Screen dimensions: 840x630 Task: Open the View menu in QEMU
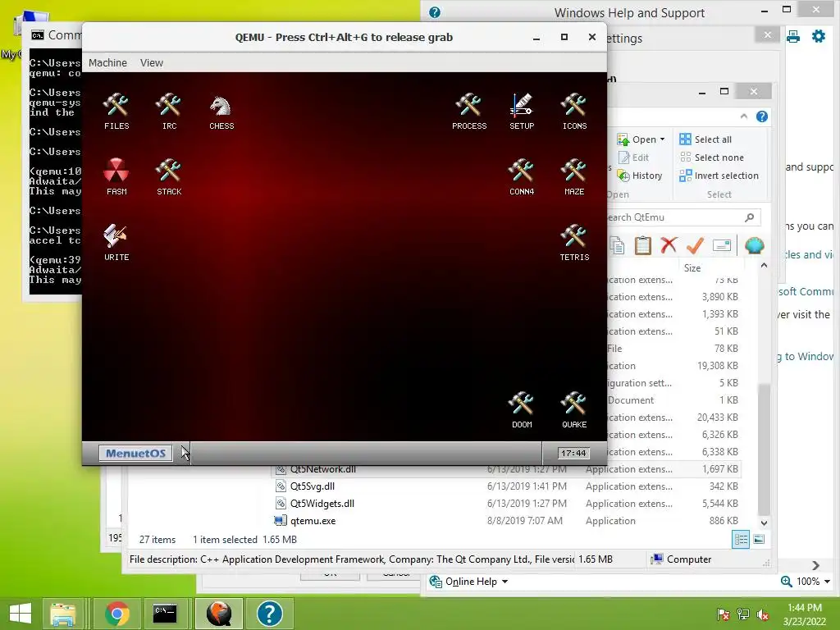click(x=152, y=62)
